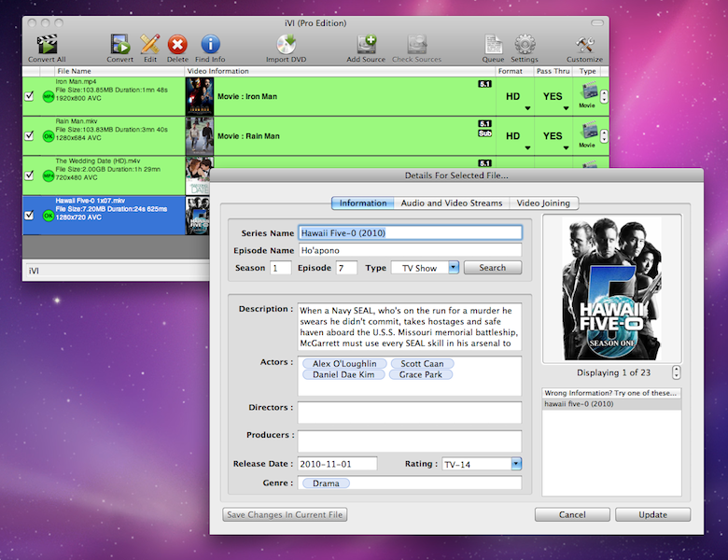
Task: Open the Edit pencil tool
Action: (x=149, y=44)
